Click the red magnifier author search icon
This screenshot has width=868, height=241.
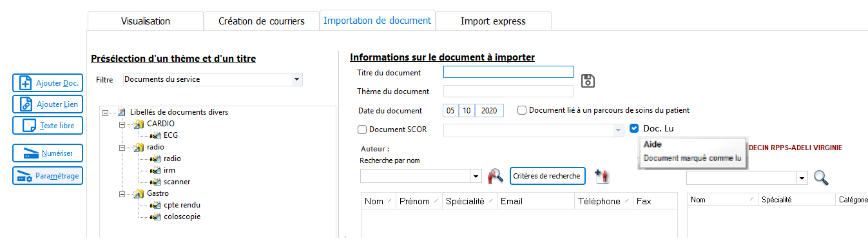495,175
